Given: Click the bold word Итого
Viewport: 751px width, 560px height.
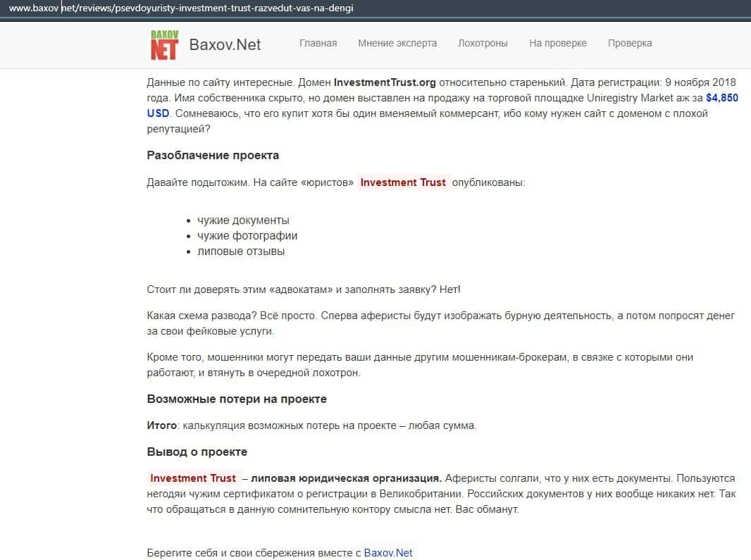Looking at the screenshot, I should coord(162,425).
